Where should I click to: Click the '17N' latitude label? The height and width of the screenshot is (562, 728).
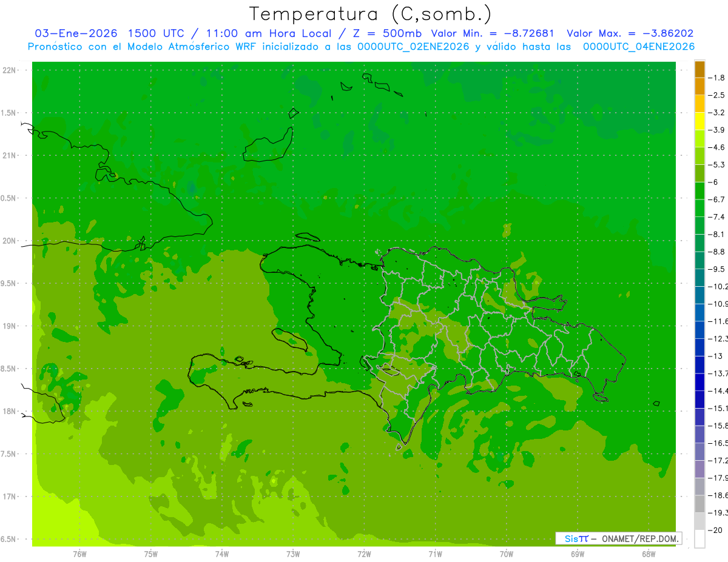tap(9, 497)
